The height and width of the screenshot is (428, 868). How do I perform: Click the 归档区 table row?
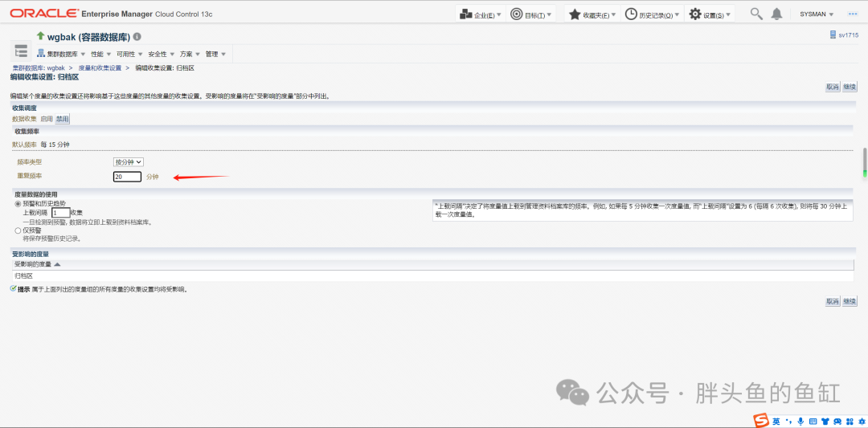coord(432,275)
